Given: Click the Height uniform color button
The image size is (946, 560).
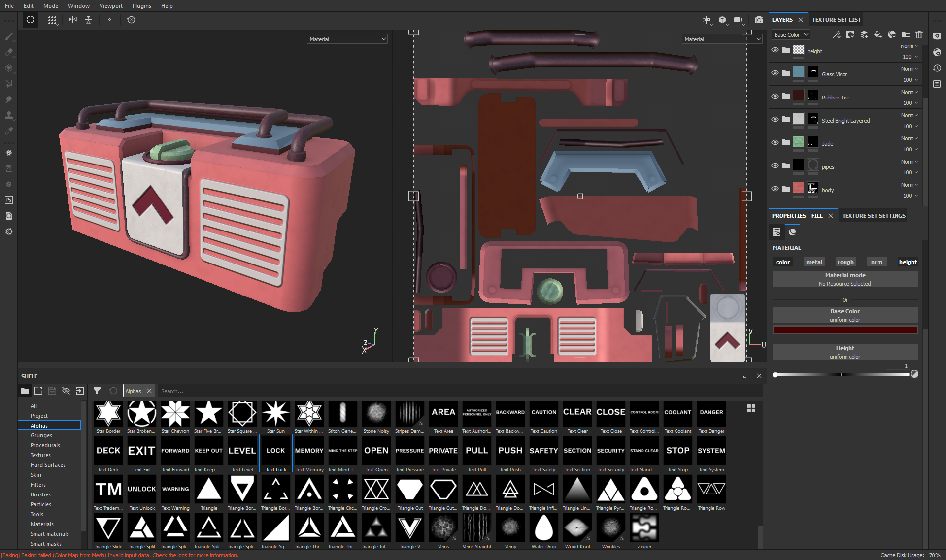Looking at the screenshot, I should (845, 352).
